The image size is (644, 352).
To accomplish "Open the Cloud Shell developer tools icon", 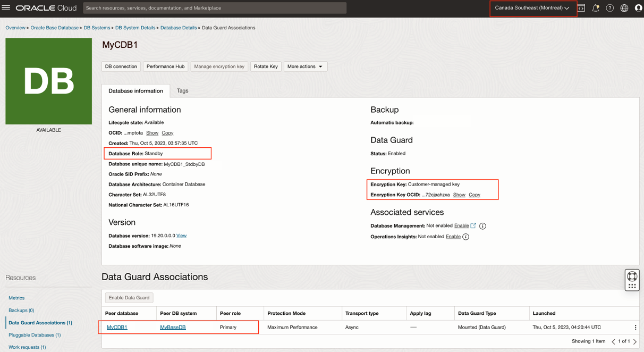I will pyautogui.click(x=581, y=8).
